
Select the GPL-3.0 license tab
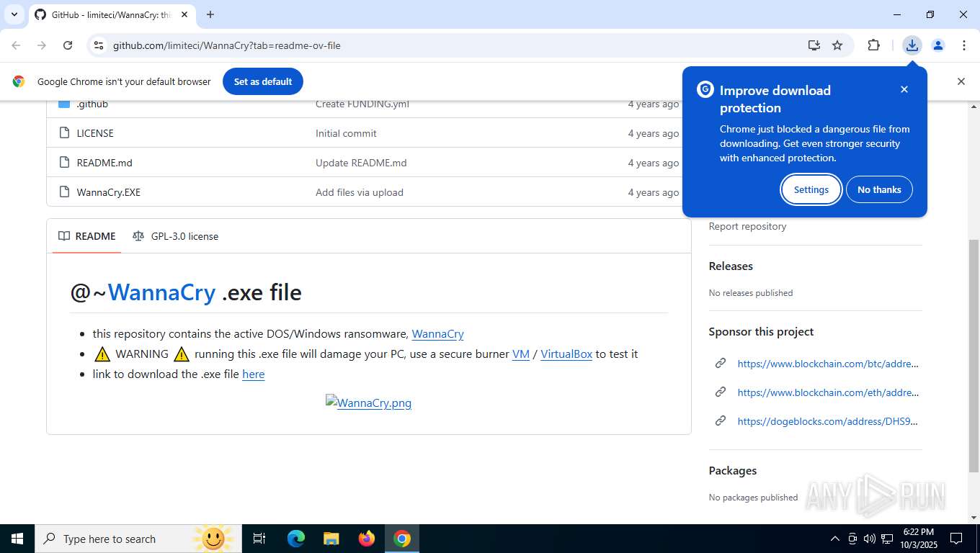(x=175, y=236)
